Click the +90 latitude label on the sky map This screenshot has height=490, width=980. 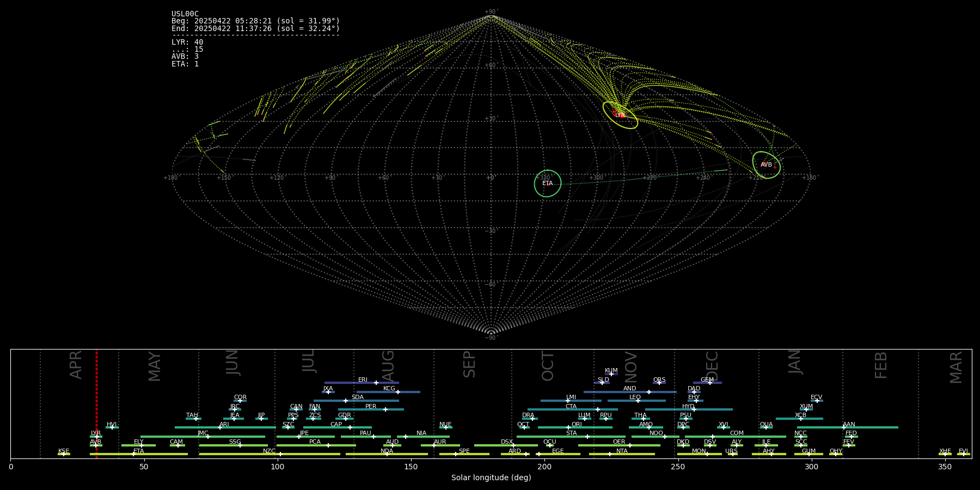[491, 12]
